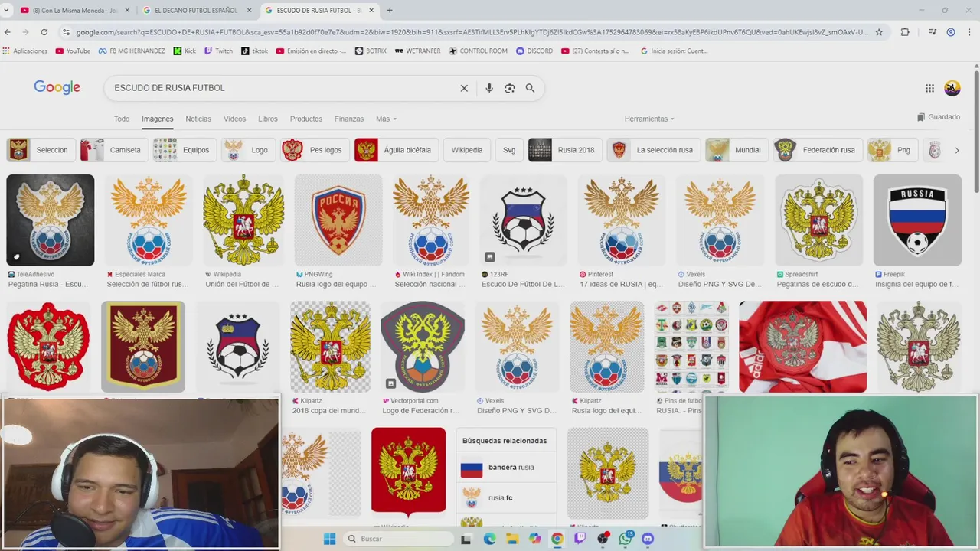Image resolution: width=980 pixels, height=551 pixels.
Task: Open the Aplicaciones apps shortcut
Action: click(24, 51)
